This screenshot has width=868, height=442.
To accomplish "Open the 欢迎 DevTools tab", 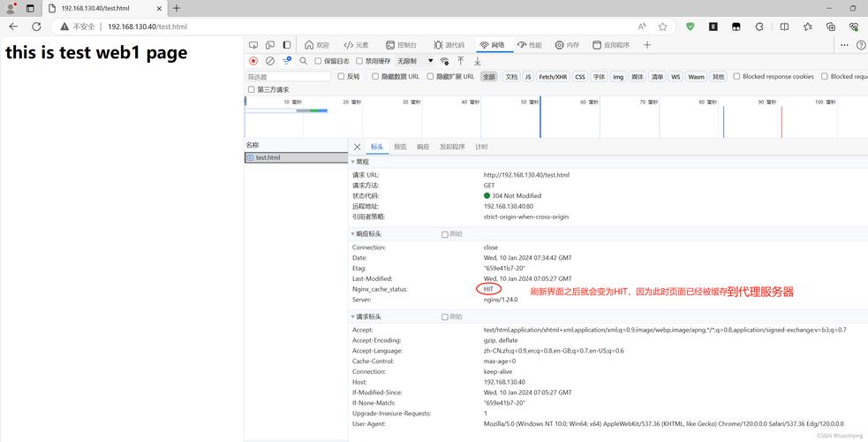I will pyautogui.click(x=317, y=45).
